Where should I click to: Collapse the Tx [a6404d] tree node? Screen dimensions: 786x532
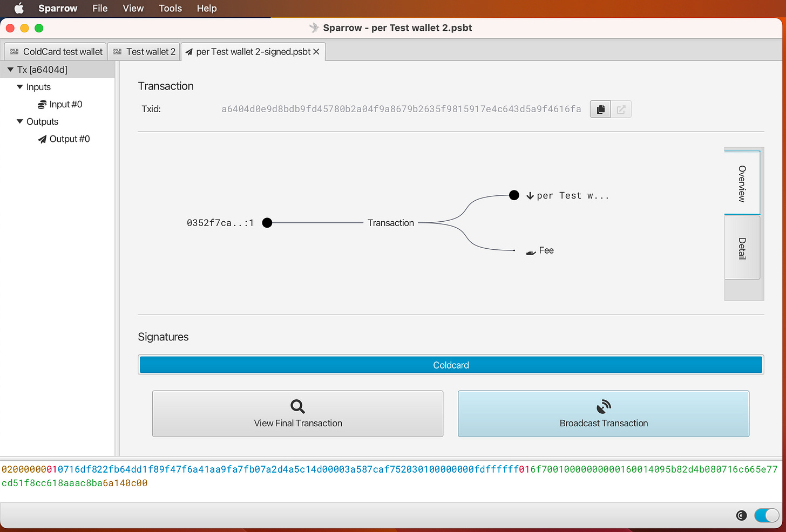point(10,70)
